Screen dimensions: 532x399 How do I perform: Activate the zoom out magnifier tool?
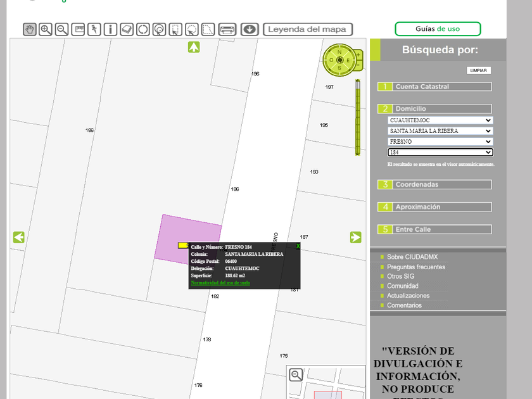(62, 29)
